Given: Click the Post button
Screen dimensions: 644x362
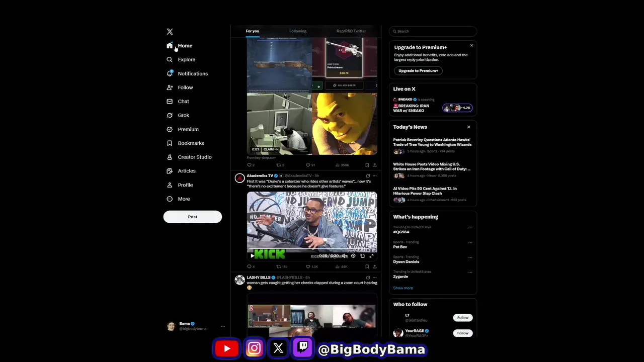Looking at the screenshot, I should (x=192, y=217).
